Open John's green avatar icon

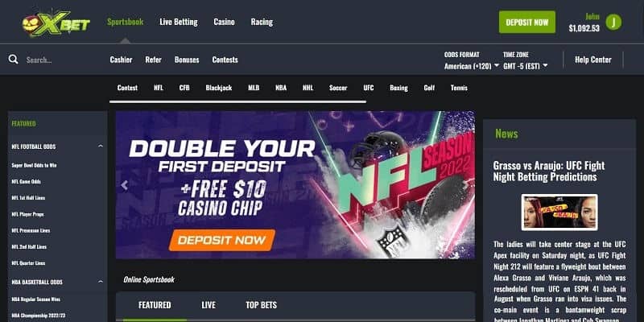[613, 23]
